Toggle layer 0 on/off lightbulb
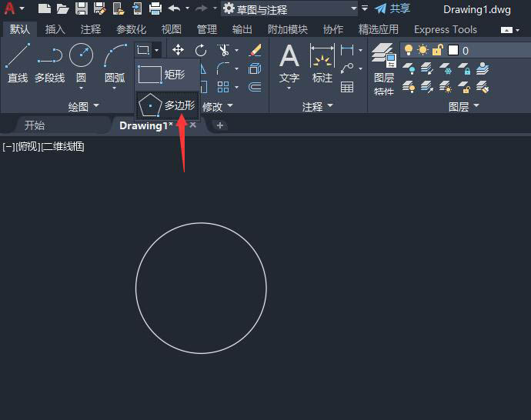This screenshot has width=531, height=420. [x=409, y=50]
